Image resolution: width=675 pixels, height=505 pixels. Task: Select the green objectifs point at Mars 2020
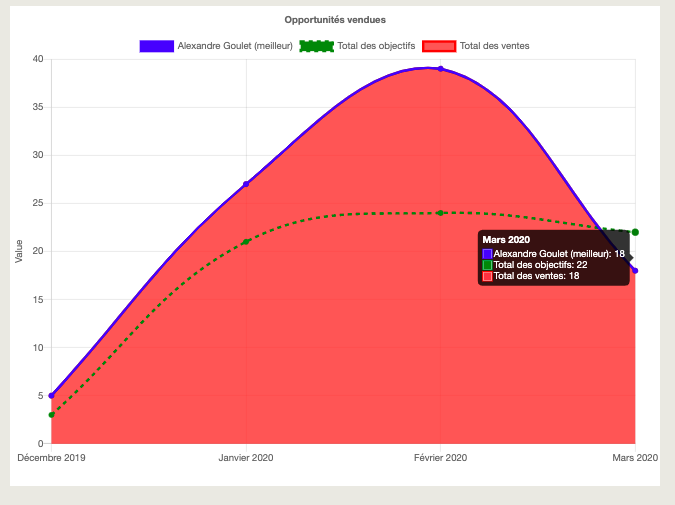click(x=635, y=232)
